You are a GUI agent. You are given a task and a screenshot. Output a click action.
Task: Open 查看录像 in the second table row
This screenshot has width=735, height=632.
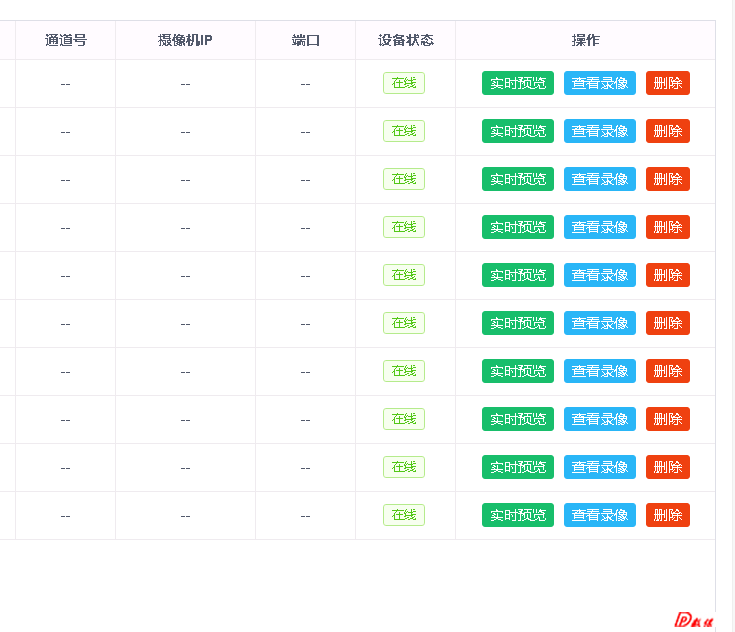coord(600,131)
